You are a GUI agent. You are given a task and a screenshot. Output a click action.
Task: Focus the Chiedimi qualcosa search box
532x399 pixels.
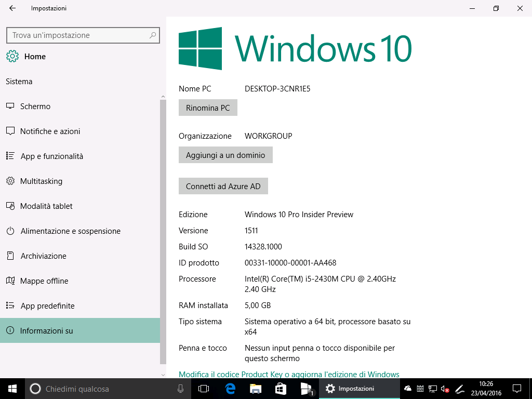click(x=108, y=389)
